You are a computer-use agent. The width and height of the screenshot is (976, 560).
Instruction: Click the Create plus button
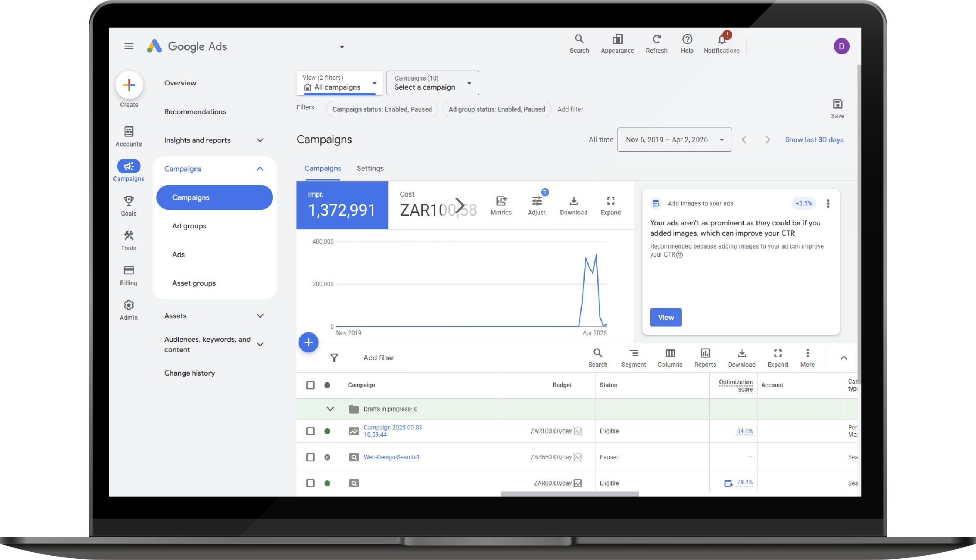pos(129,85)
